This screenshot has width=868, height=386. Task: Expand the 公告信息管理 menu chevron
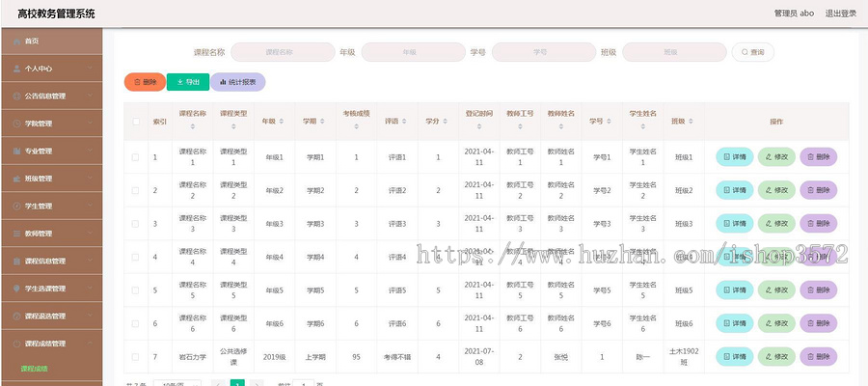[91, 96]
